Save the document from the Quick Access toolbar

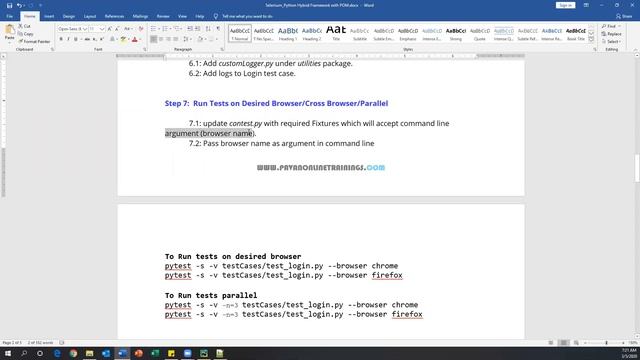click(x=9, y=5)
